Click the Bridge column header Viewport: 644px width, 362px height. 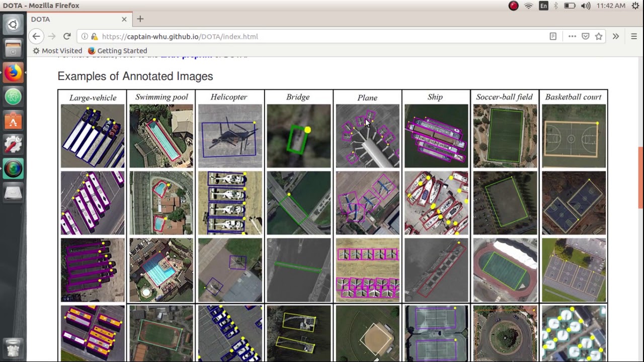pos(298,97)
